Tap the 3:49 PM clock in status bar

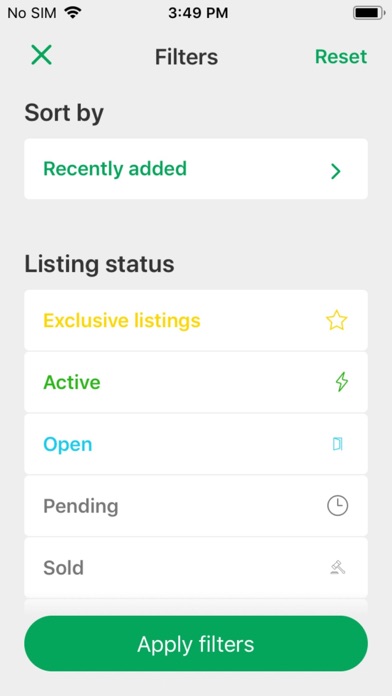(198, 13)
